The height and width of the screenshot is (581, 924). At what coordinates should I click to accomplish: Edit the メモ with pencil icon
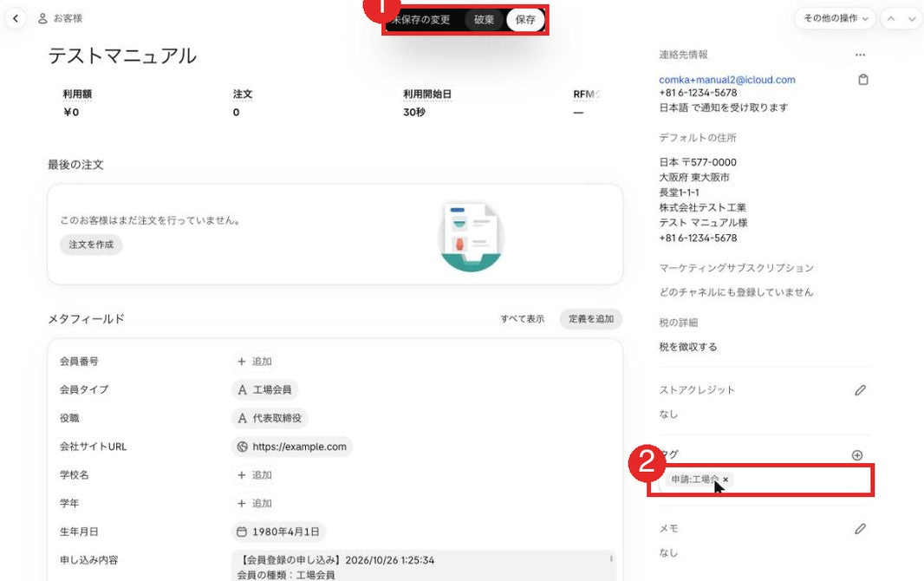(x=860, y=529)
